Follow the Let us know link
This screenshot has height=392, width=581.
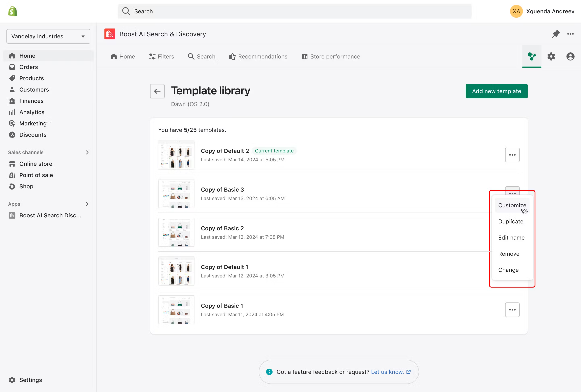[387, 372]
